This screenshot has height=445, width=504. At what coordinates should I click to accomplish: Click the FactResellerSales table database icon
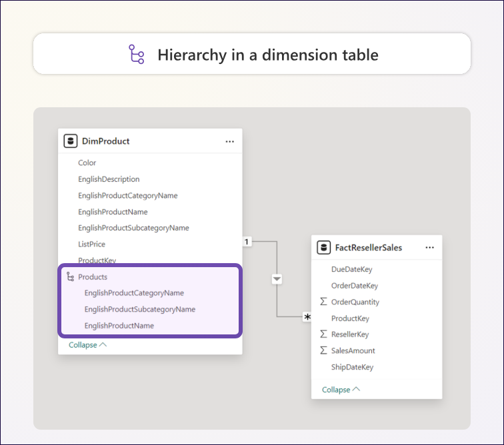point(323,248)
